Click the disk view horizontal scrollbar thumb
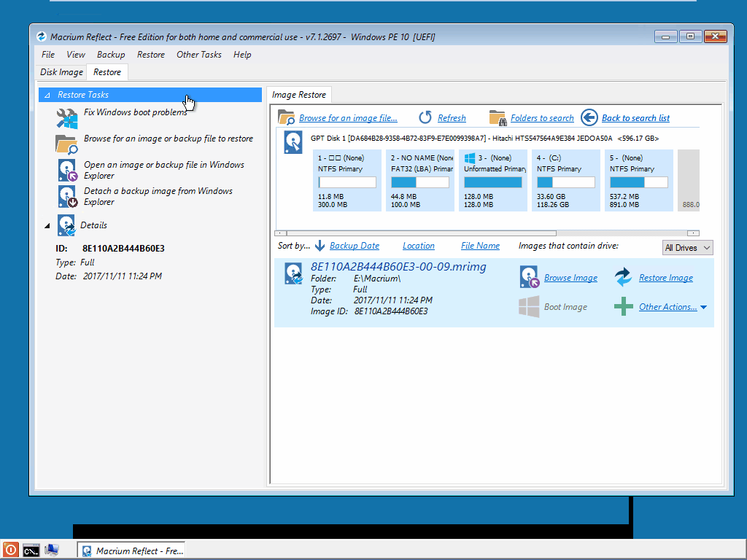 pos(421,233)
